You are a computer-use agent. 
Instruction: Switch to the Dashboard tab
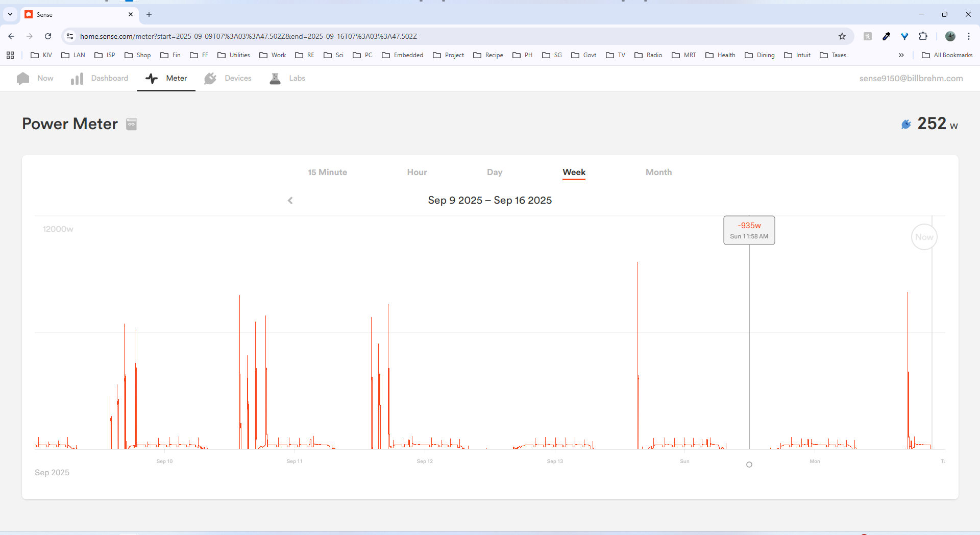click(100, 78)
